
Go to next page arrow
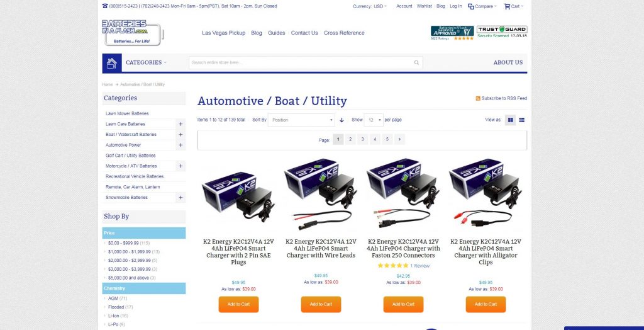(399, 139)
